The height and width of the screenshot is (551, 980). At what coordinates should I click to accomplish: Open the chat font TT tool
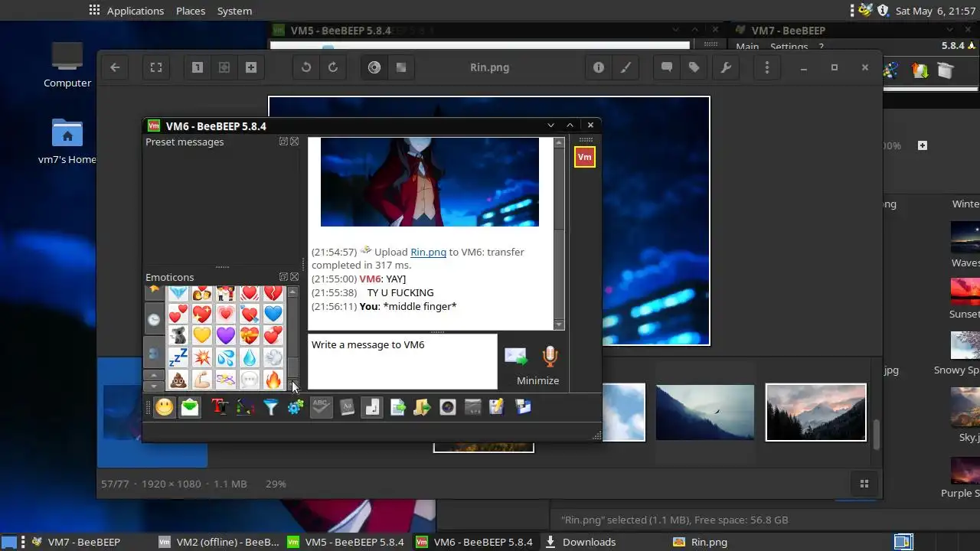click(x=220, y=407)
